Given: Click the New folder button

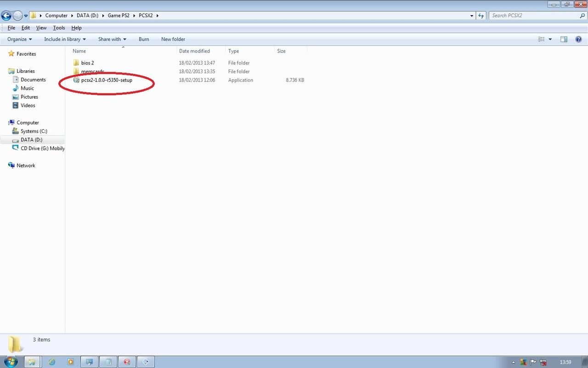Looking at the screenshot, I should coord(173,39).
